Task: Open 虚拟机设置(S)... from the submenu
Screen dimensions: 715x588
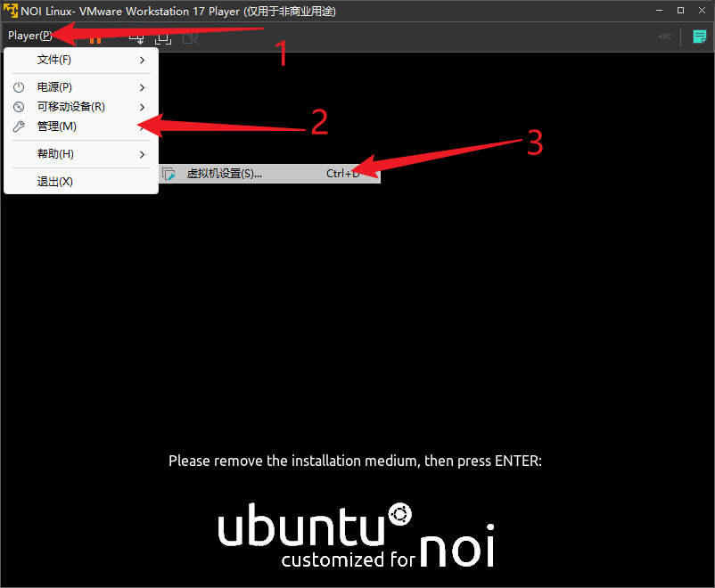Action: pyautogui.click(x=225, y=174)
